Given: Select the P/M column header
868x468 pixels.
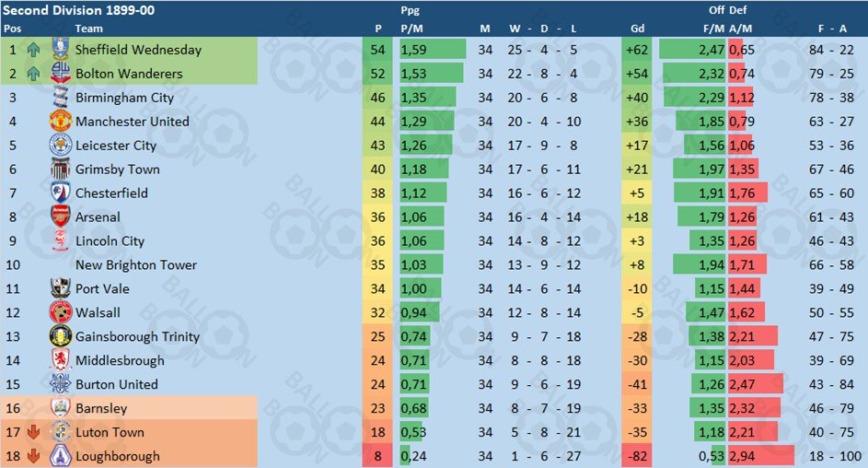Looking at the screenshot, I should tap(411, 29).
